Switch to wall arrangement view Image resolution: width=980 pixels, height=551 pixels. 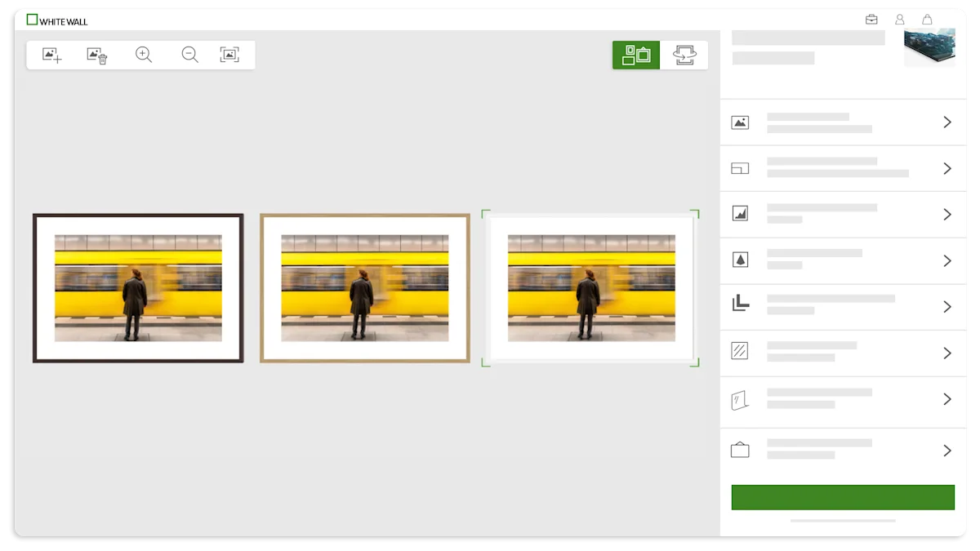click(x=636, y=55)
